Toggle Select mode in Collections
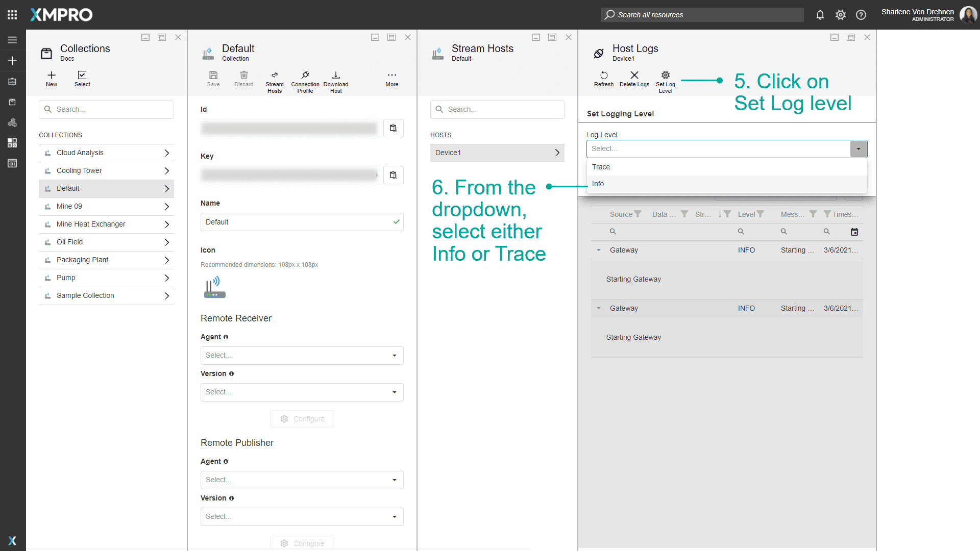Image resolution: width=980 pixels, height=551 pixels. click(x=82, y=76)
